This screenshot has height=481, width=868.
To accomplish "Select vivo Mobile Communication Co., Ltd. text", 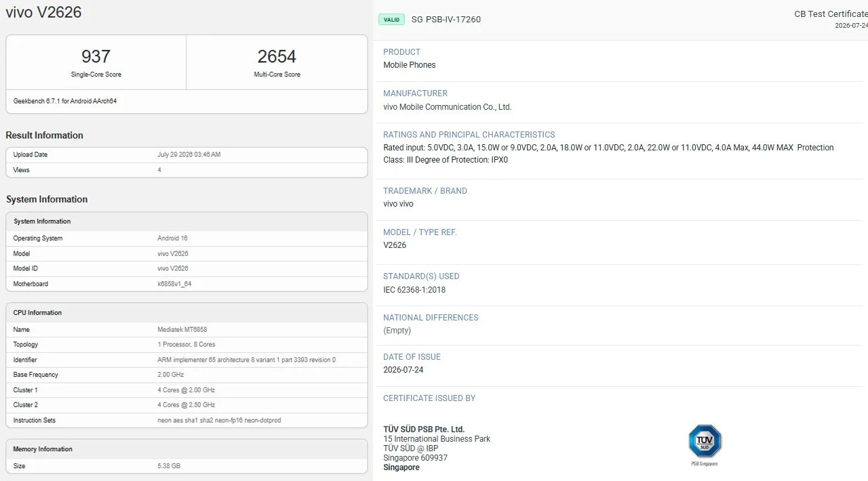I will click(x=448, y=107).
